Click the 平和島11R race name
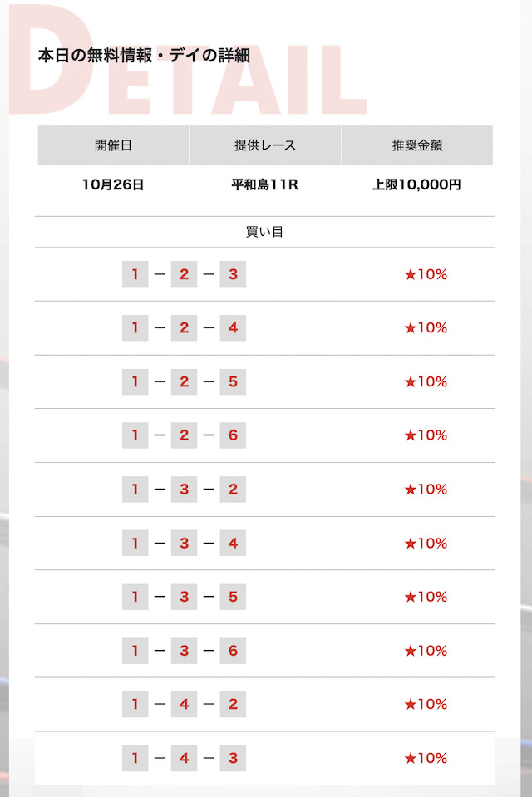Image resolution: width=532 pixels, height=797 pixels. pyautogui.click(x=265, y=184)
